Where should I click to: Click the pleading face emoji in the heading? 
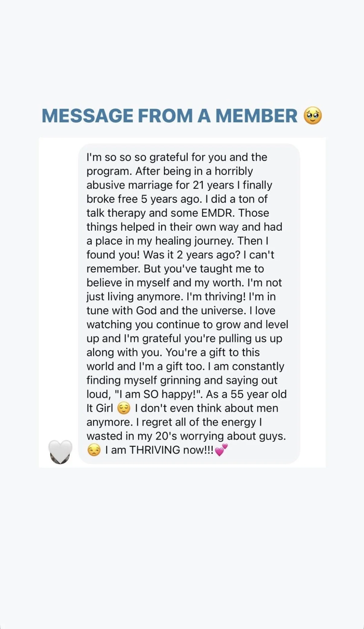pyautogui.click(x=313, y=116)
